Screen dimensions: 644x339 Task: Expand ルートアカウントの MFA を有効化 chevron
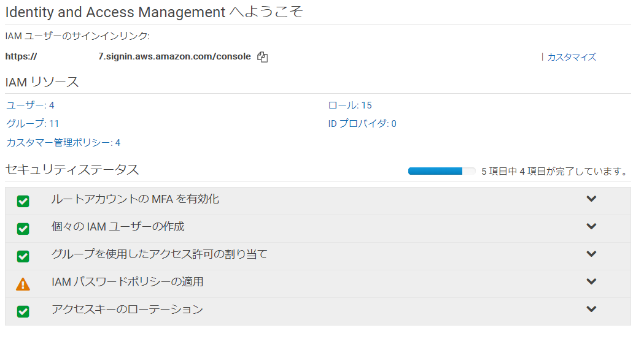point(591,199)
